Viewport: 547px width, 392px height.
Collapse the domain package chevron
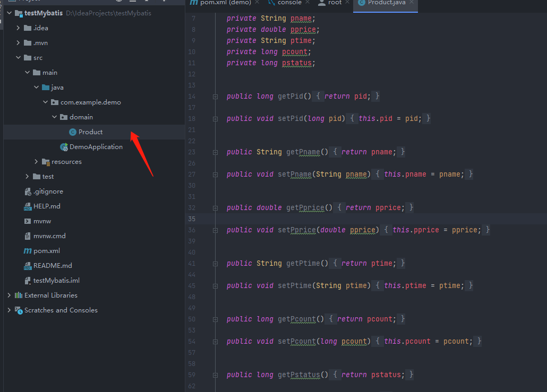54,117
